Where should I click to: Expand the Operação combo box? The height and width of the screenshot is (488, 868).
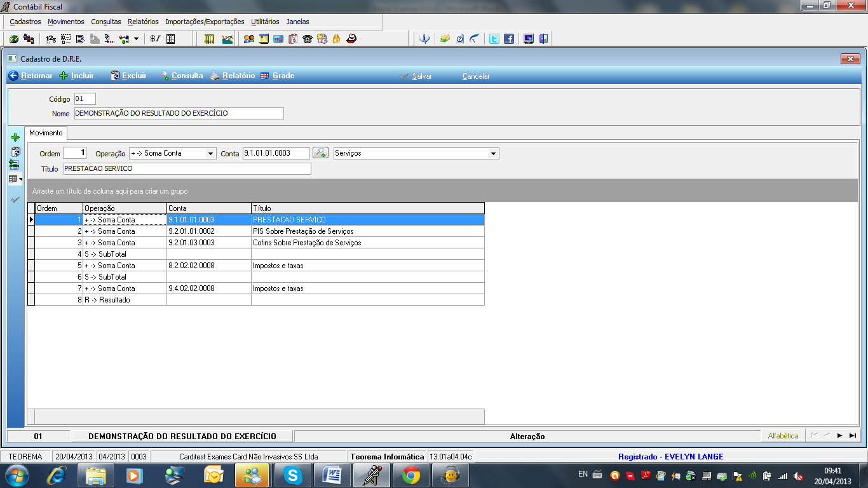(211, 153)
